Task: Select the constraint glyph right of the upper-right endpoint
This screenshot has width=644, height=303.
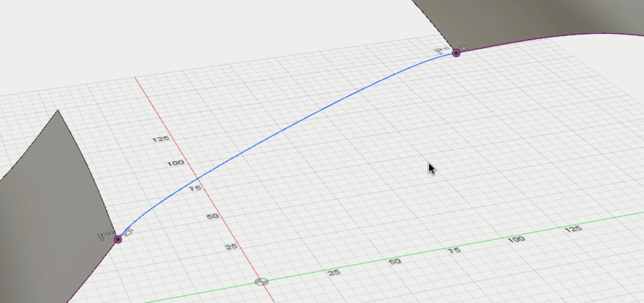Action: pyautogui.click(x=464, y=48)
